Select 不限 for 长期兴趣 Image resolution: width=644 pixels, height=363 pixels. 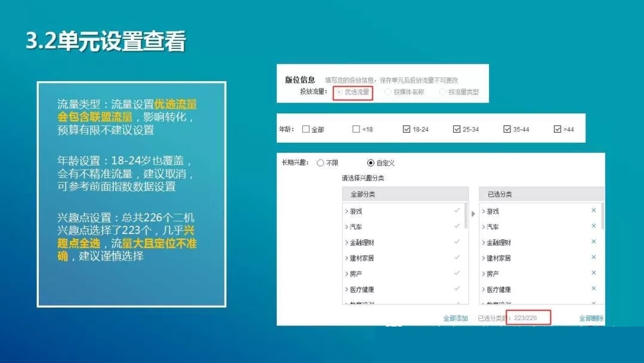pyautogui.click(x=320, y=163)
